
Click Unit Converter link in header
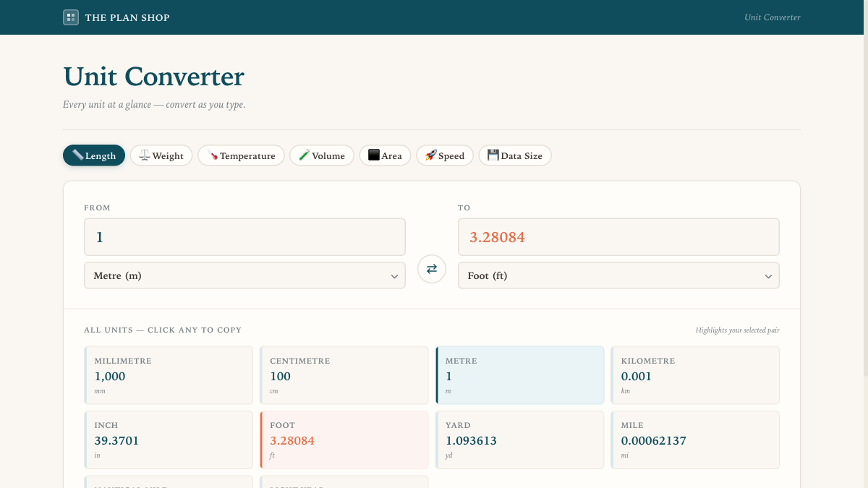[773, 17]
